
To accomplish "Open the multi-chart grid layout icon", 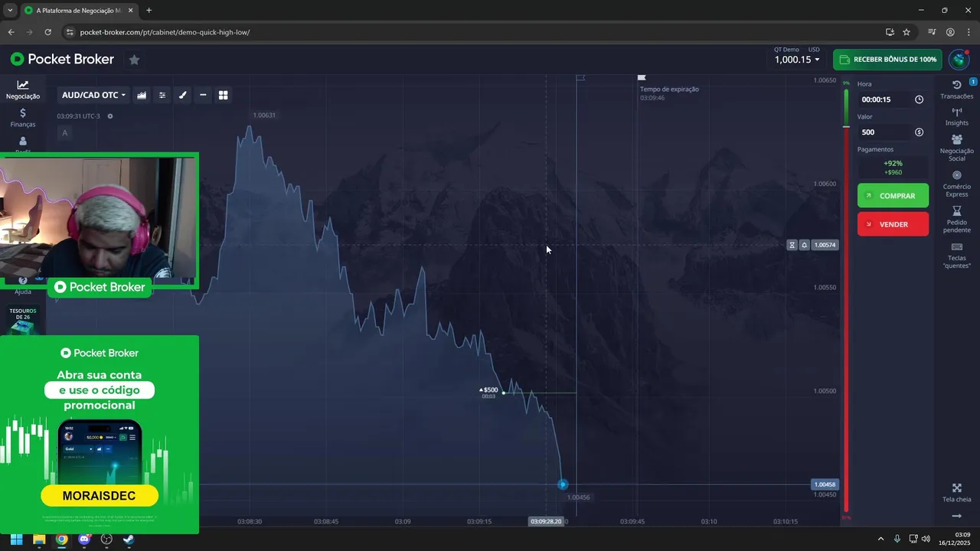I will [224, 95].
